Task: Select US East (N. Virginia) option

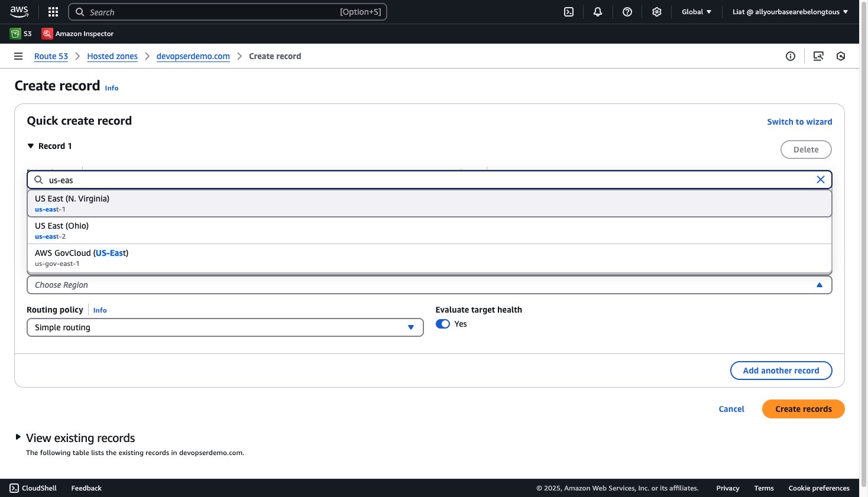Action: [429, 203]
